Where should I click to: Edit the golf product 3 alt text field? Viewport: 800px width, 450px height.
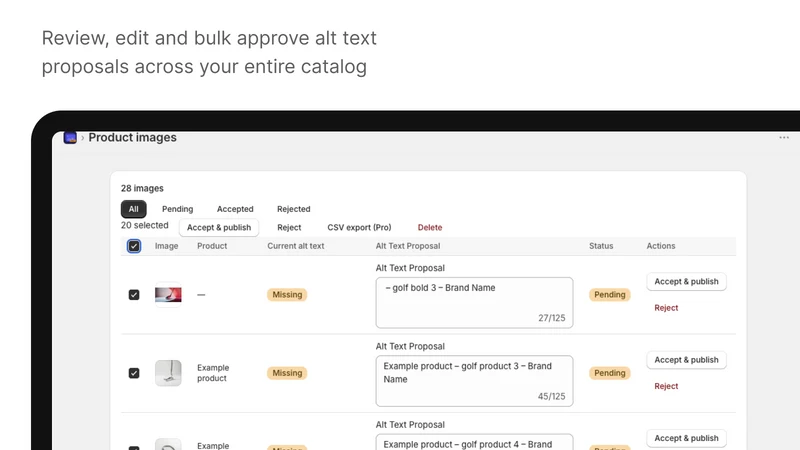(474, 381)
